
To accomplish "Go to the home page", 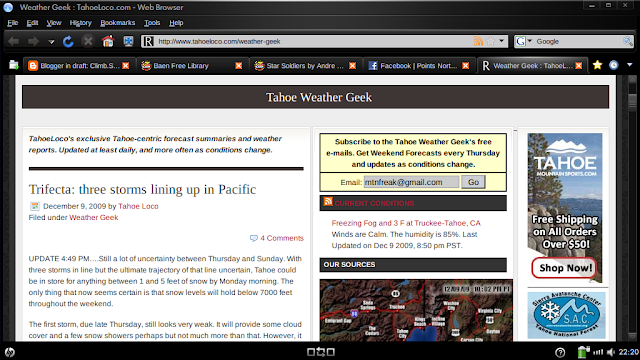I will tap(108, 41).
